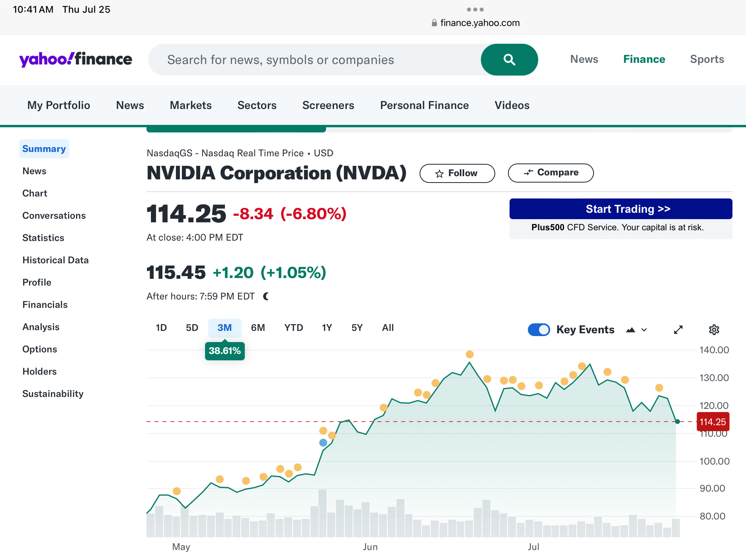Click the 114.25 price marker label

(x=713, y=422)
